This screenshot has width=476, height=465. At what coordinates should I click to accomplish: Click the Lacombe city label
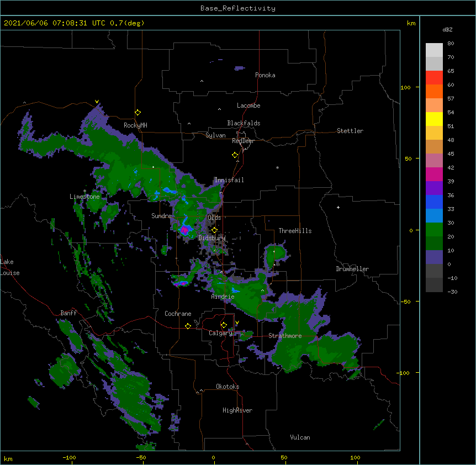pos(248,105)
